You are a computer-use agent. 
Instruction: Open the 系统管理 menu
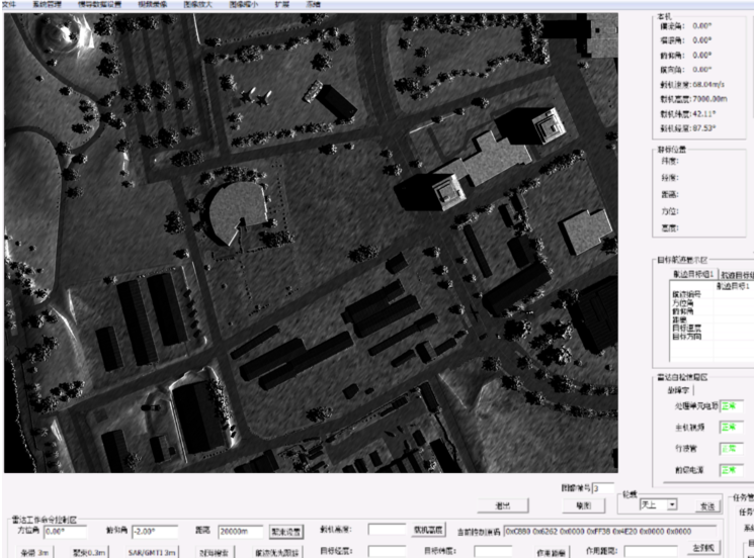[46, 4]
